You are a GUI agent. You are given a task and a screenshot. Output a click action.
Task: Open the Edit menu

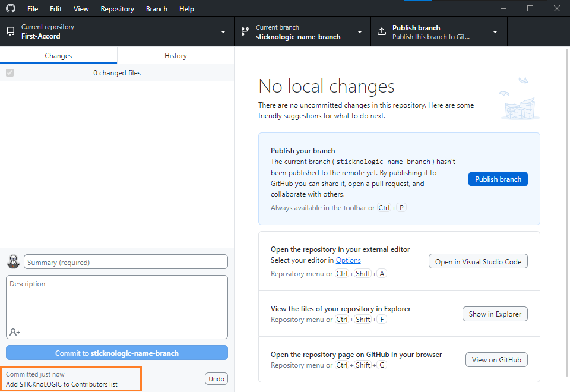pos(56,9)
